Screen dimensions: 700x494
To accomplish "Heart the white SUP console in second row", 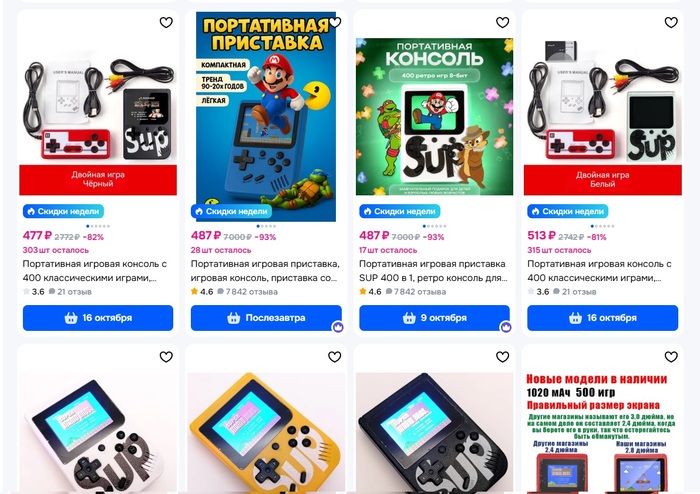I will 166,357.
